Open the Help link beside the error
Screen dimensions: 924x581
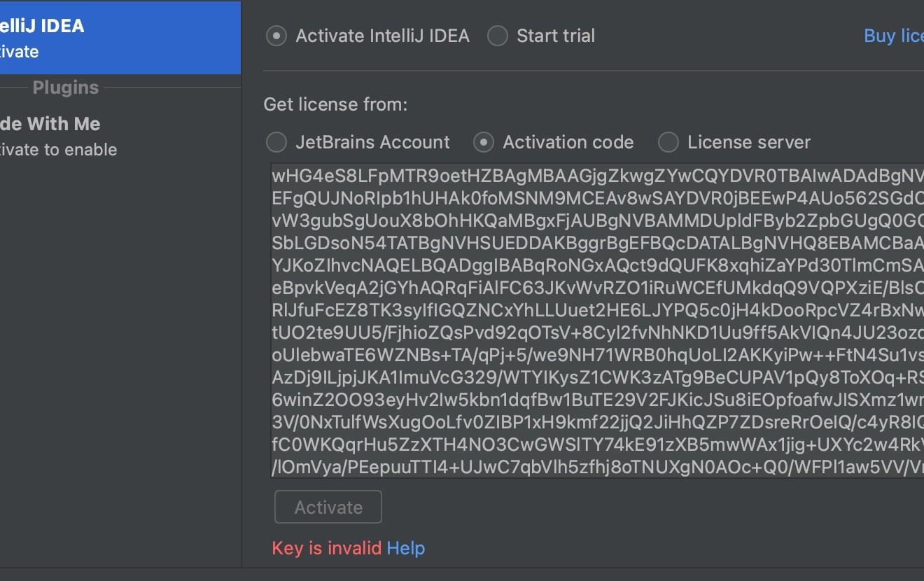tap(406, 548)
